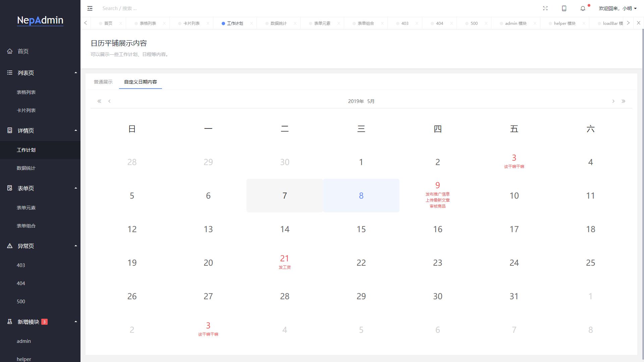
Task: Select May 21 marked 发工资
Action: [285, 263]
